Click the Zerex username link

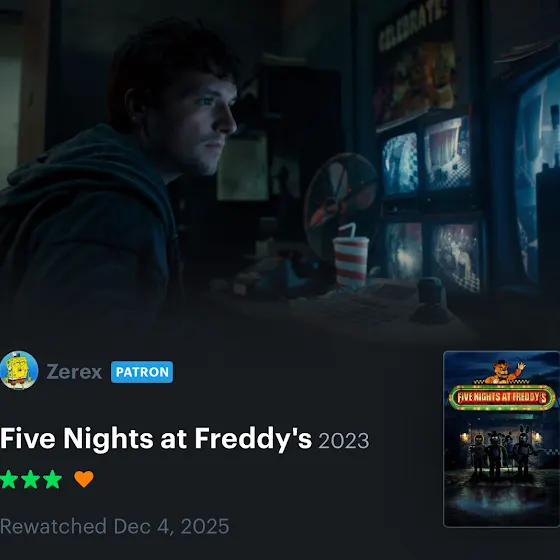point(74,372)
